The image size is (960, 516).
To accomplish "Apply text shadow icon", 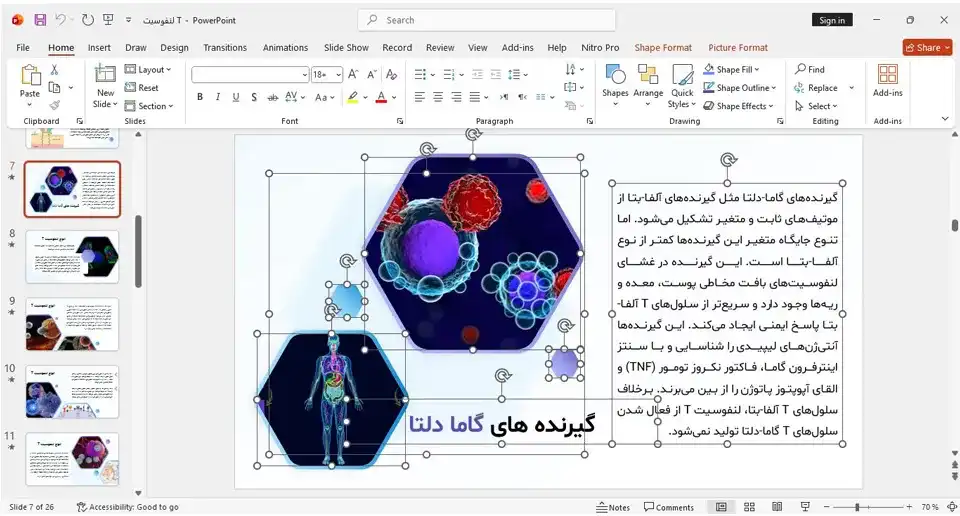I will pyautogui.click(x=253, y=97).
